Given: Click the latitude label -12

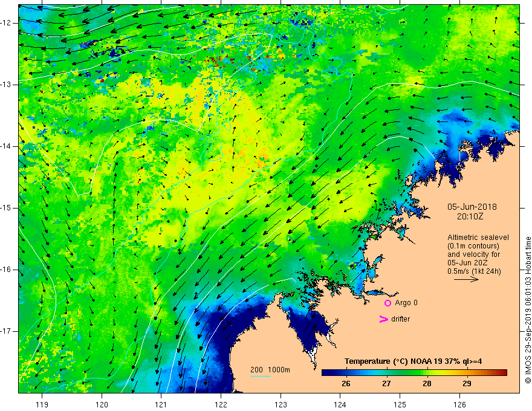Looking at the screenshot, I should (7, 23).
